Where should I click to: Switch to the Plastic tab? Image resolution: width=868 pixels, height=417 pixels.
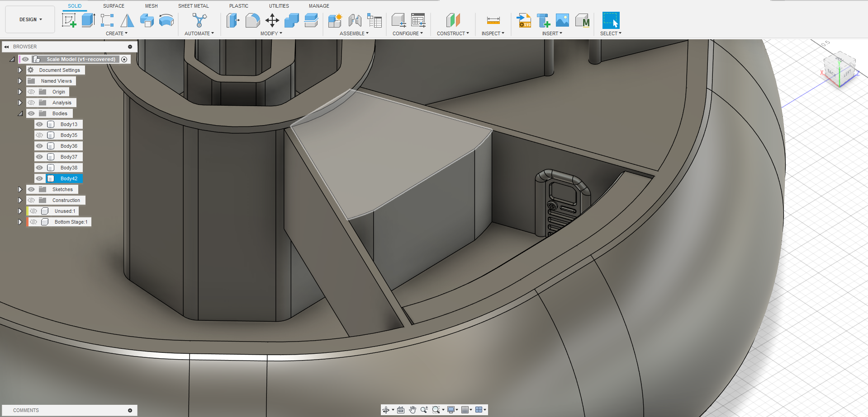(239, 6)
